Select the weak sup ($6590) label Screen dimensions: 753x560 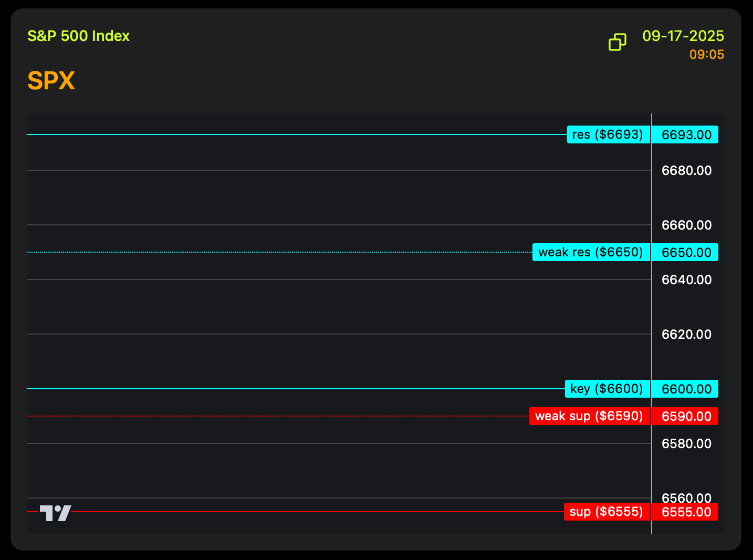(x=590, y=416)
